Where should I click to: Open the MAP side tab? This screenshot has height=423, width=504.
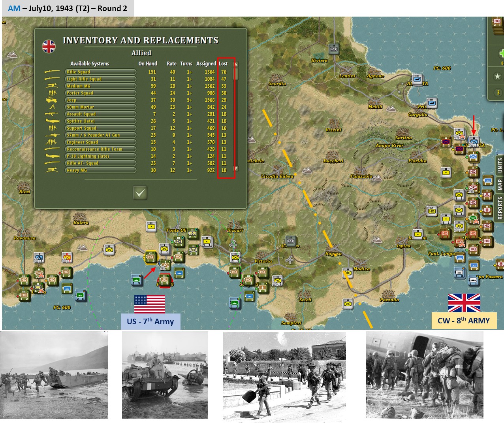click(x=500, y=185)
